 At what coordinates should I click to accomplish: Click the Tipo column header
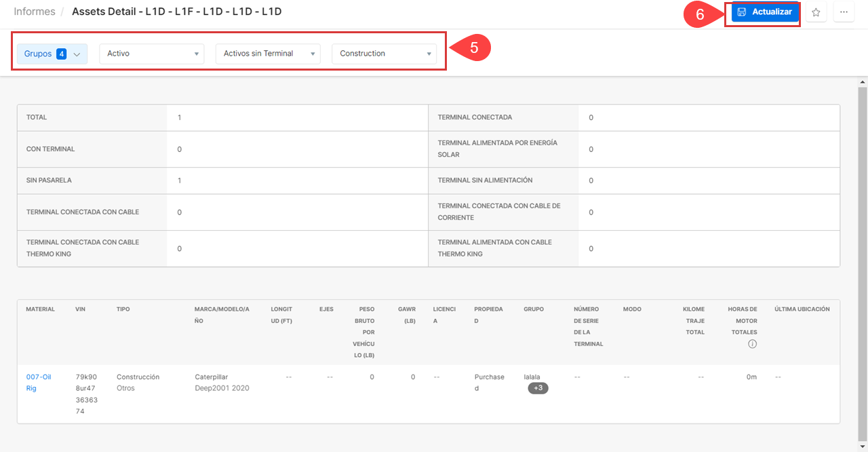point(123,309)
